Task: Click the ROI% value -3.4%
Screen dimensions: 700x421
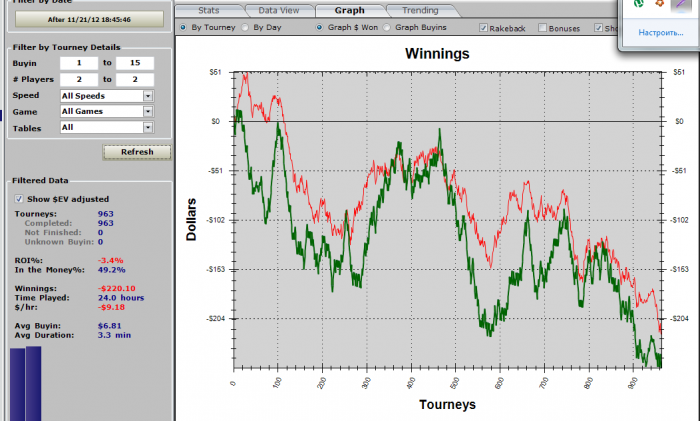Action: [111, 260]
